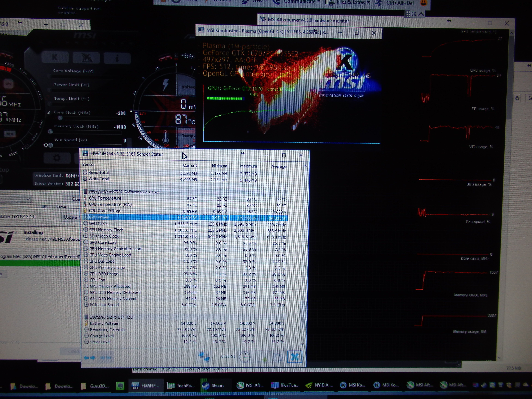Click the clock icon to reset HWiNFO timer
532x399 pixels.
click(x=245, y=357)
